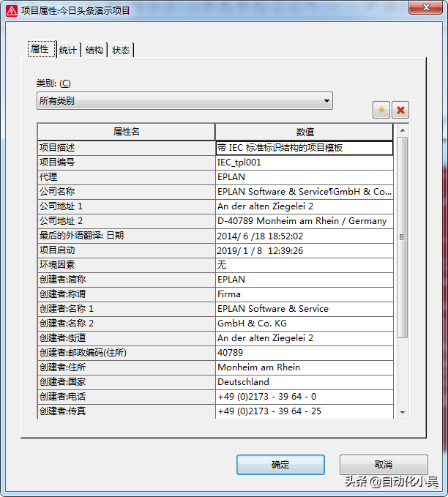448x497 pixels.
Task: Select the 创建者:国家 Deutschland cell
Action: tap(305, 382)
